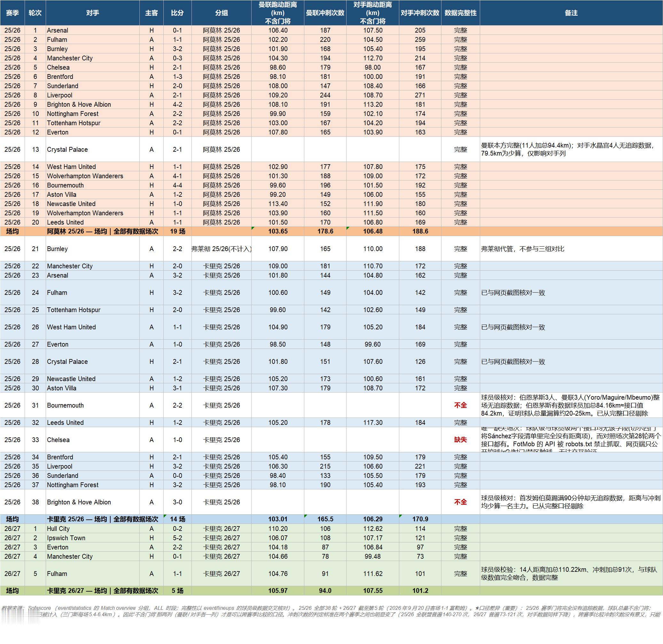Select the 赛季 column header
The height and width of the screenshot is (644, 663).
[x=12, y=13]
